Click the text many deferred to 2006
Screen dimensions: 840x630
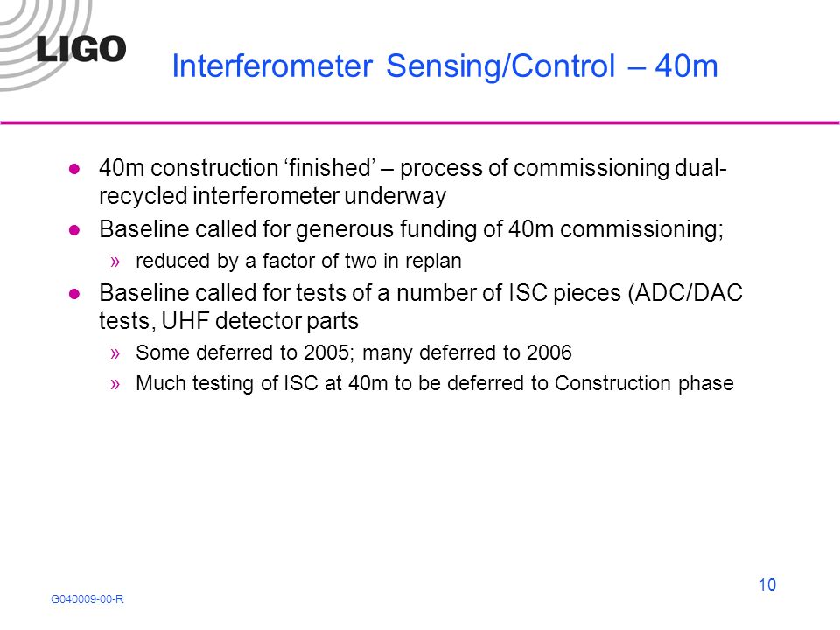click(467, 353)
